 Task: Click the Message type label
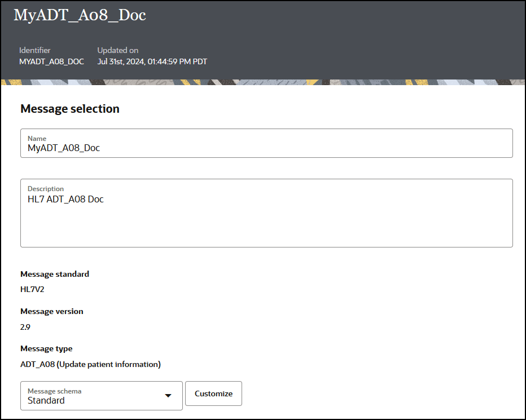point(46,348)
